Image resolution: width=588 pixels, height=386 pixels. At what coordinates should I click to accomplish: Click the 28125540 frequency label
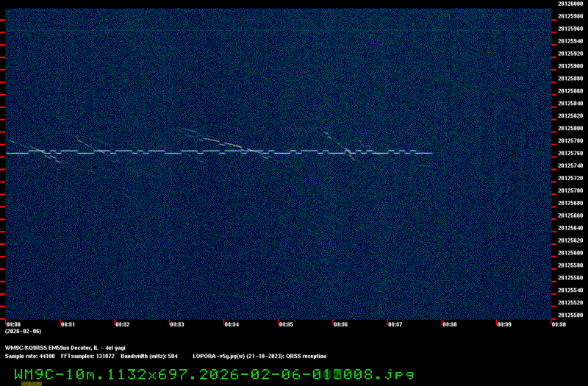click(570, 290)
